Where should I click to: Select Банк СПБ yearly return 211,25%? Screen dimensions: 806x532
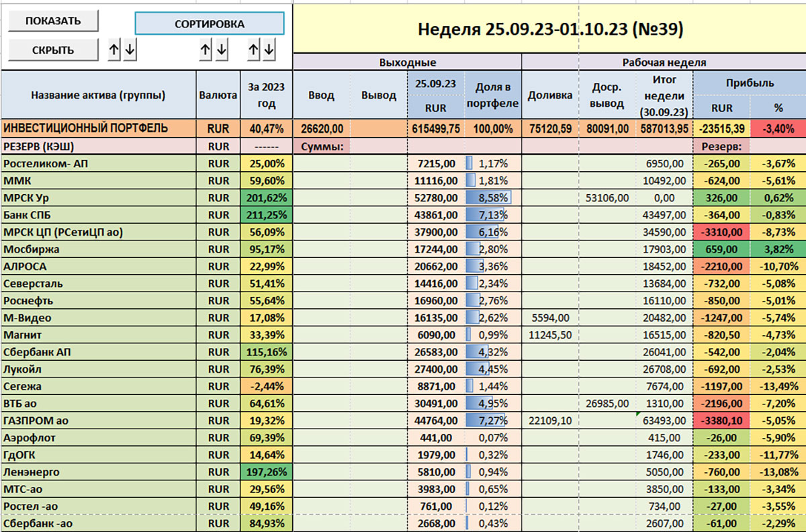tap(267, 215)
